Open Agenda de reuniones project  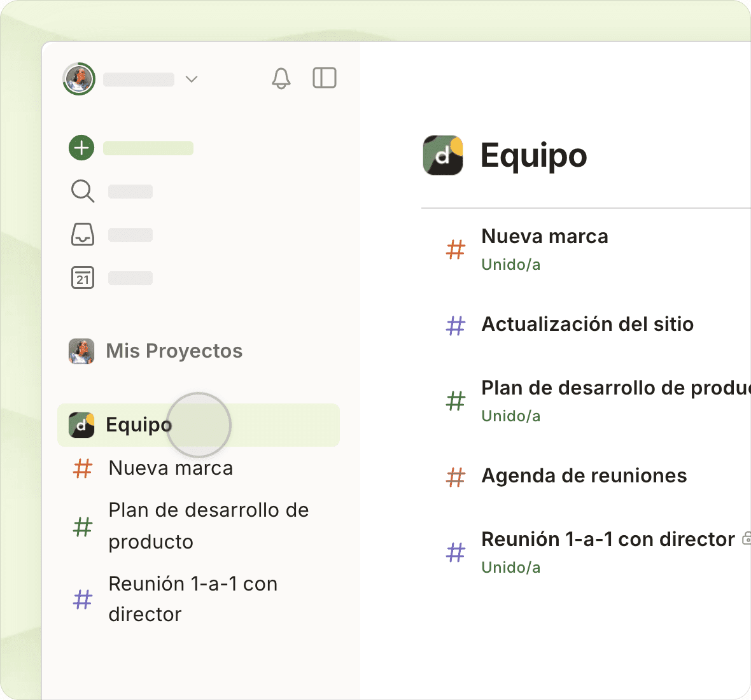pos(584,475)
